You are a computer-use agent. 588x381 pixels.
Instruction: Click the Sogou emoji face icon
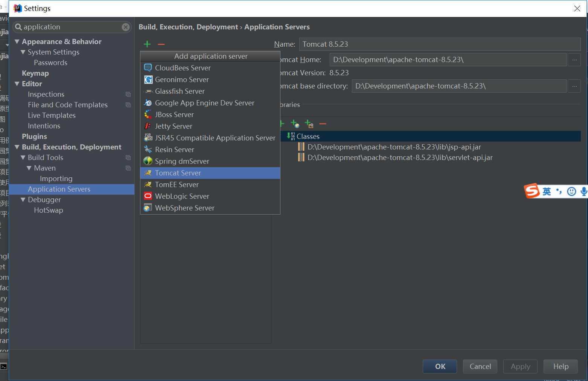pos(571,192)
